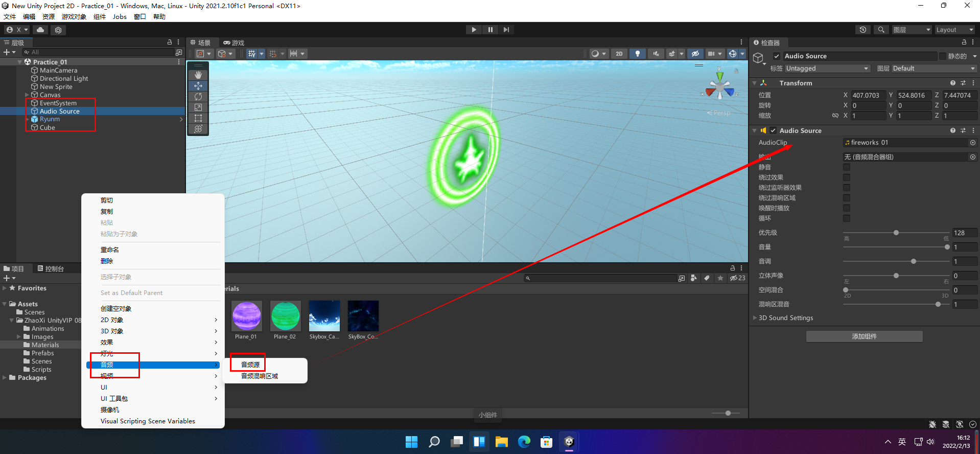Click the Pause button

[x=490, y=30]
